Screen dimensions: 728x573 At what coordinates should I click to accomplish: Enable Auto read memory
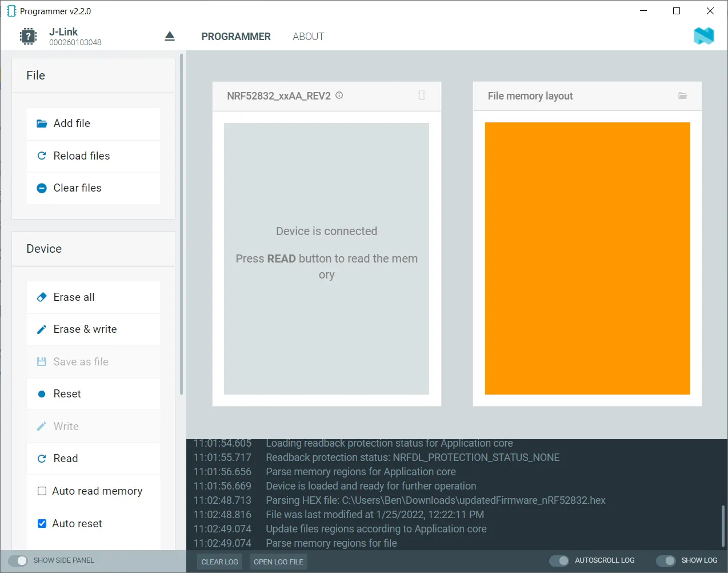[x=42, y=491]
